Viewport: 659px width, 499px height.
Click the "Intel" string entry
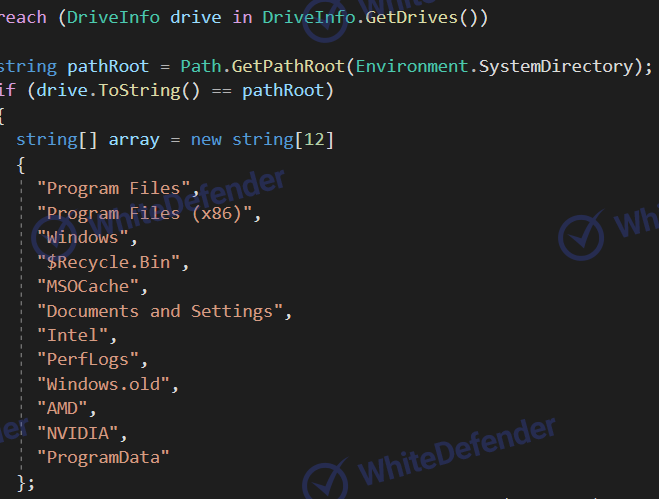pyautogui.click(x=72, y=335)
